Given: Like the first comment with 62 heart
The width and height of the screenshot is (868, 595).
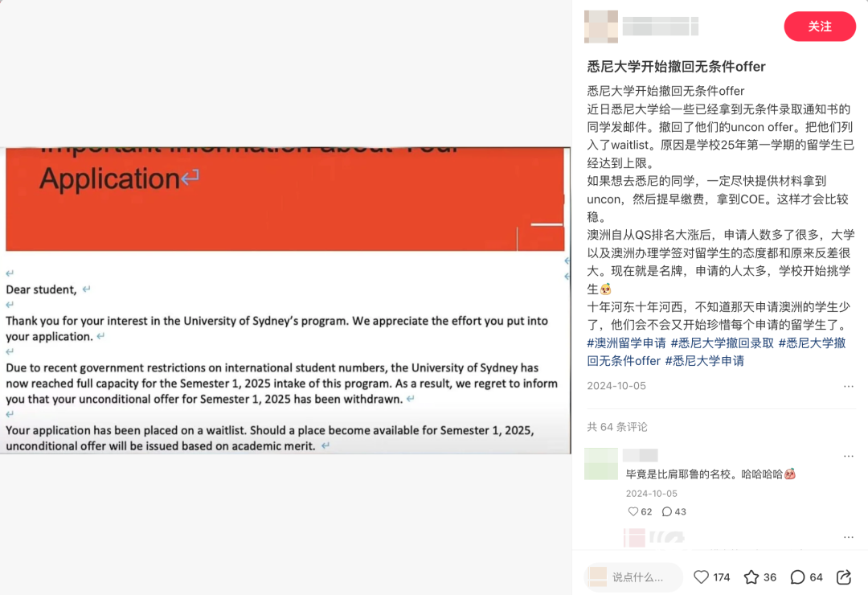Looking at the screenshot, I should tap(633, 511).
